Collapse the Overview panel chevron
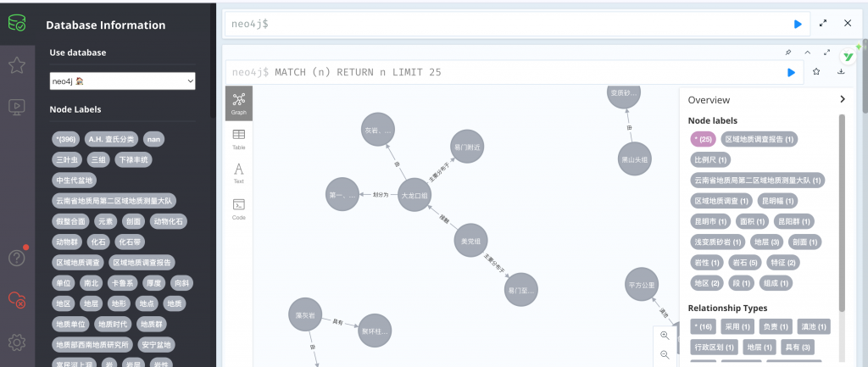 (842, 99)
